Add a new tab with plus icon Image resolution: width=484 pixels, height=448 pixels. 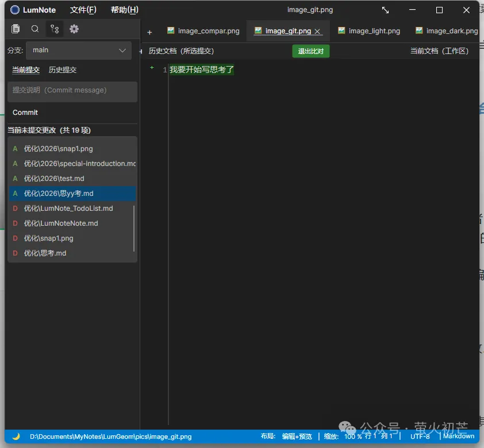[x=149, y=32]
